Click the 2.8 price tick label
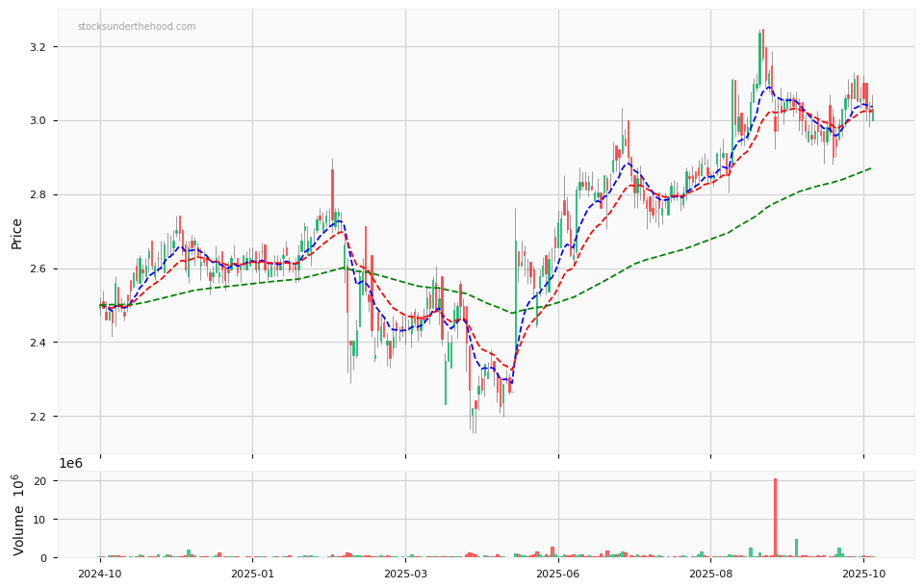This screenshot has height=588, width=924. point(39,195)
